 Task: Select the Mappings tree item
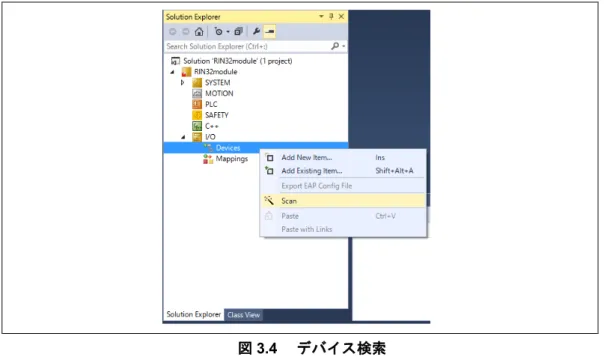[232, 159]
